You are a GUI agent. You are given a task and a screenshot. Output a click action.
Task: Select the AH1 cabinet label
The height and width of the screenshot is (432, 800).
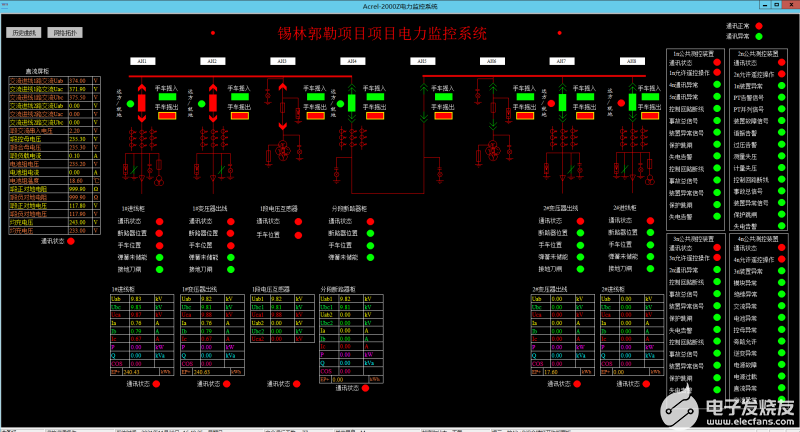(142, 61)
